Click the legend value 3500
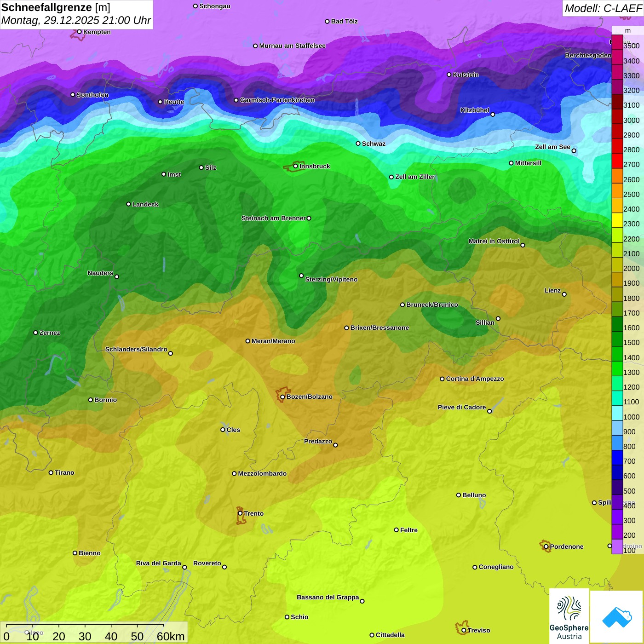This screenshot has width=644, height=644. point(631,46)
